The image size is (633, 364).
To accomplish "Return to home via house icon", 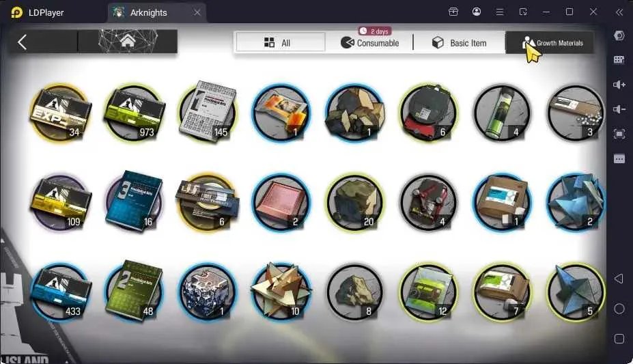I will [127, 41].
